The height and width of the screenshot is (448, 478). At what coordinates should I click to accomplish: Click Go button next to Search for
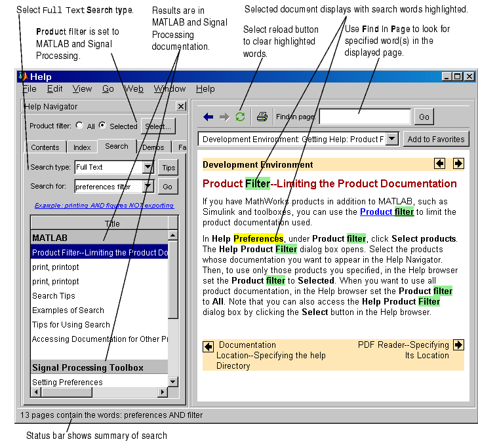[167, 187]
